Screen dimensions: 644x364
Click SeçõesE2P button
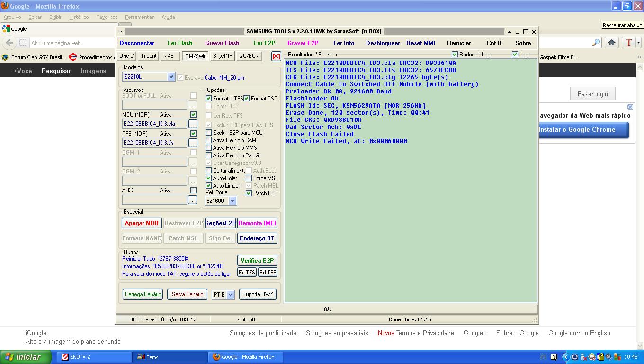[220, 223]
